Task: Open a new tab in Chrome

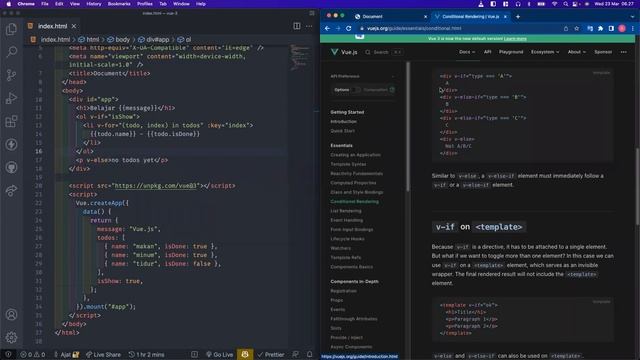Action: (518, 16)
